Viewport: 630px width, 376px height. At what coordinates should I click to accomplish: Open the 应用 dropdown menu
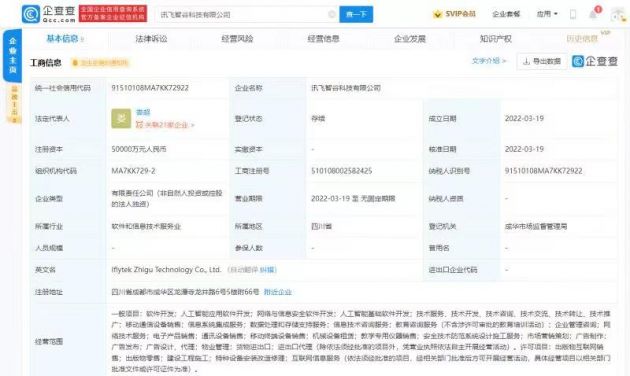pos(547,14)
